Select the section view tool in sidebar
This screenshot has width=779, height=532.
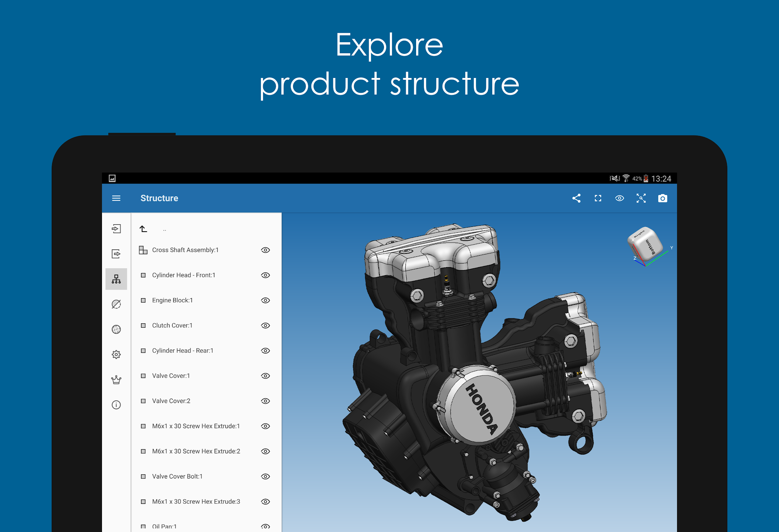[x=116, y=304]
